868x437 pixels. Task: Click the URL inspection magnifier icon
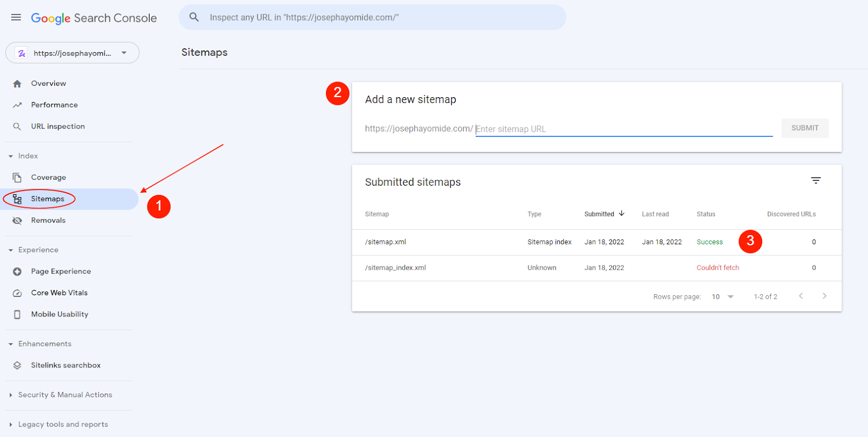pos(17,126)
